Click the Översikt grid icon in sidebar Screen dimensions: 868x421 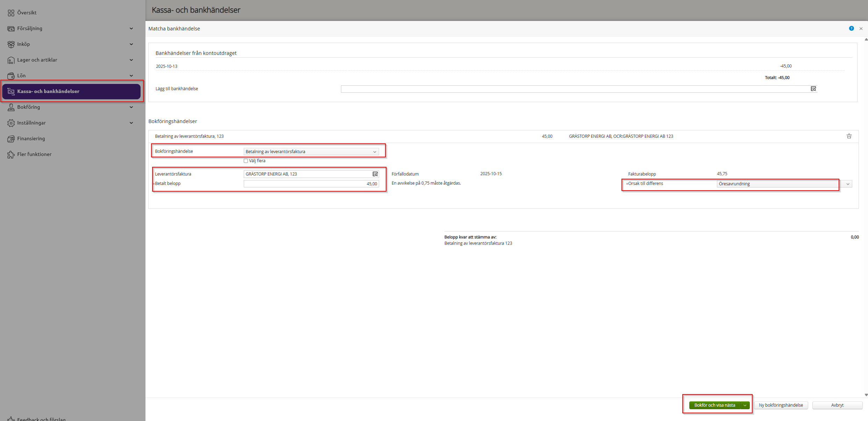11,13
